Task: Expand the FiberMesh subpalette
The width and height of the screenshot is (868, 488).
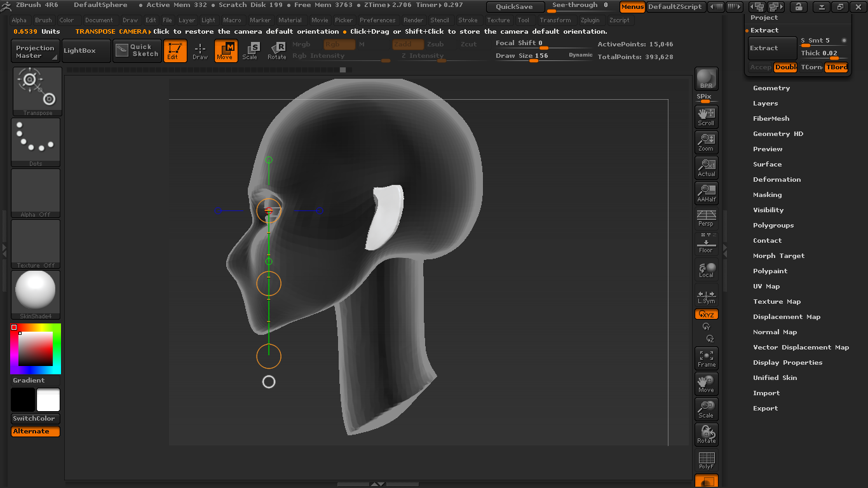Action: point(771,119)
